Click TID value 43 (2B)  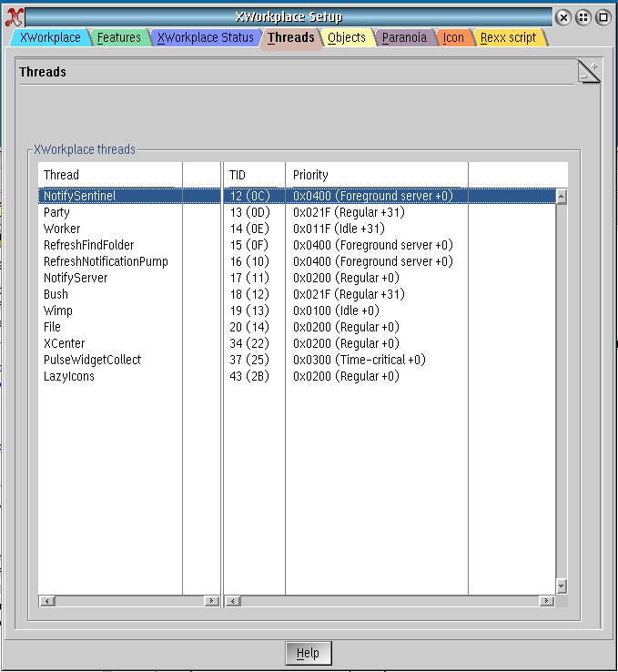pos(249,376)
